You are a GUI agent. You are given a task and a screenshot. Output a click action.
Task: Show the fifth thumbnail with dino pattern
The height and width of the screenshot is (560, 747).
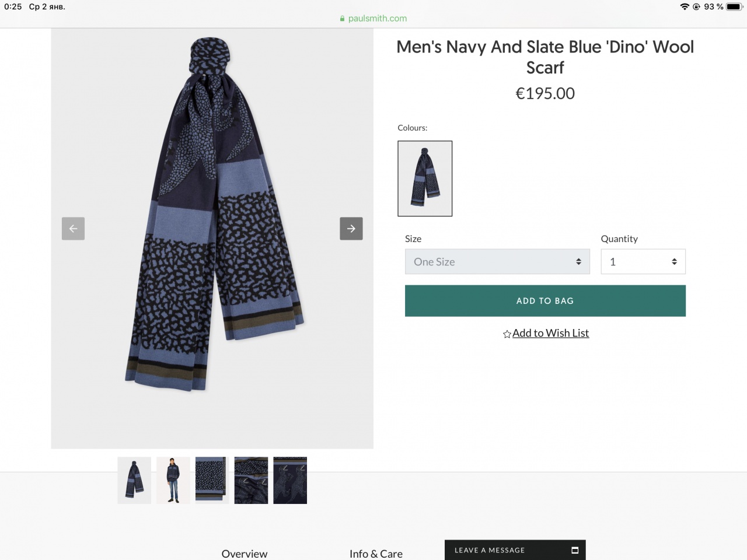[290, 480]
